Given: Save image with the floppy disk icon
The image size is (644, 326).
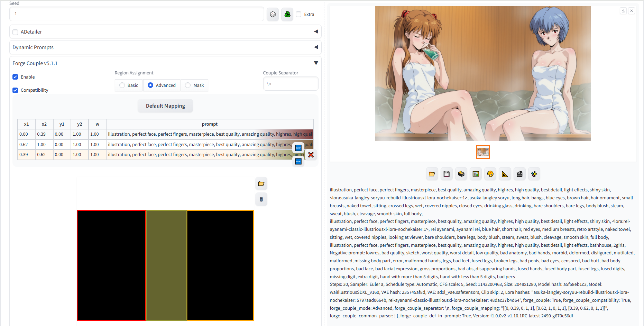Looking at the screenshot, I should (447, 174).
